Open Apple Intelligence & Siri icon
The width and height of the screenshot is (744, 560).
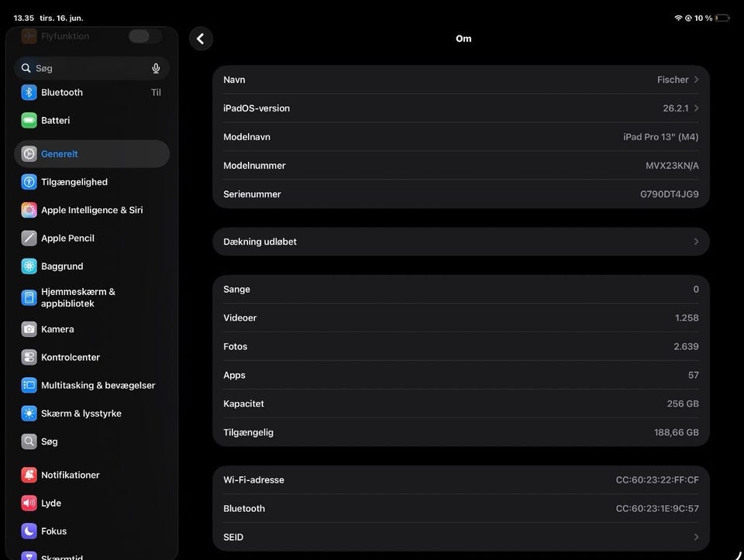[x=29, y=210]
